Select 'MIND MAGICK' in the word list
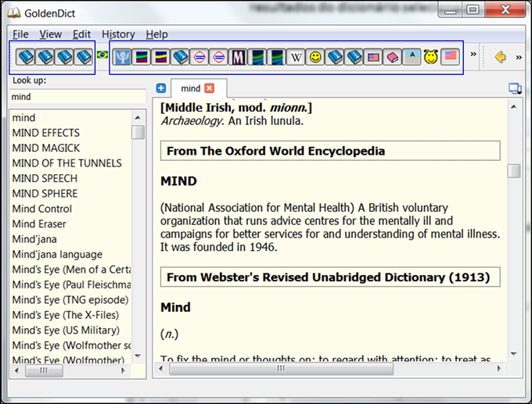Viewport: 532px width, 404px height. (x=46, y=148)
